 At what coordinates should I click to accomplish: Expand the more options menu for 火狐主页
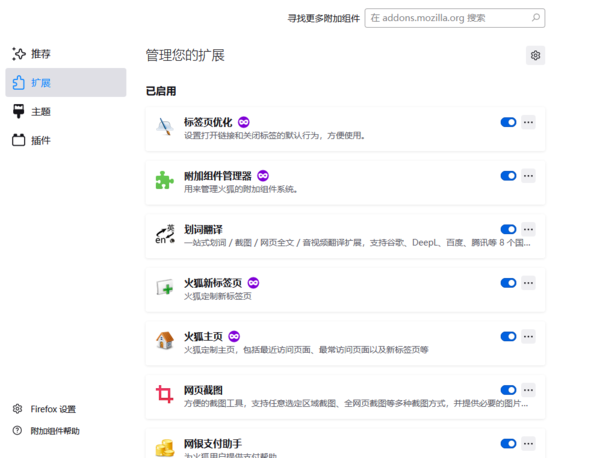529,337
